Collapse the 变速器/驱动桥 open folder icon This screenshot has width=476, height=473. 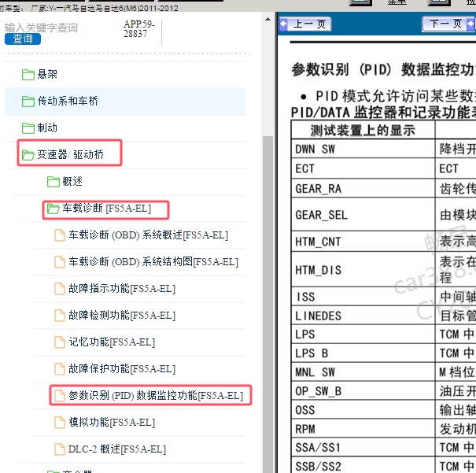[28, 155]
